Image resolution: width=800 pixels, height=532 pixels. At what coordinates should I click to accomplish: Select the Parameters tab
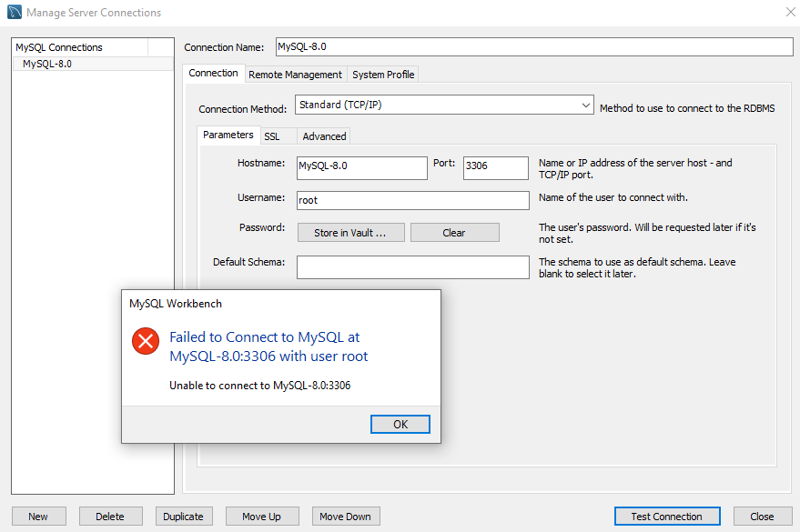coord(228,135)
